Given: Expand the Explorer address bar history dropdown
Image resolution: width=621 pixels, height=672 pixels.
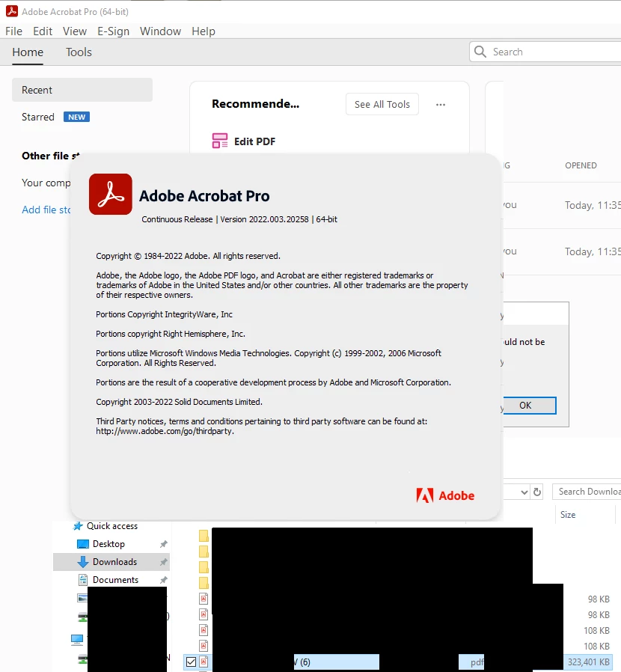Looking at the screenshot, I should tap(524, 492).
